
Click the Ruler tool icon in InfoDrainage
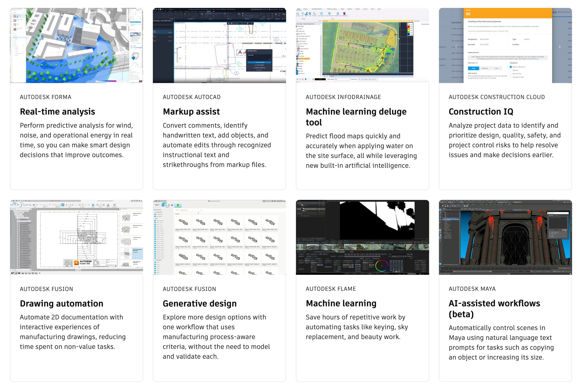coord(306,13)
